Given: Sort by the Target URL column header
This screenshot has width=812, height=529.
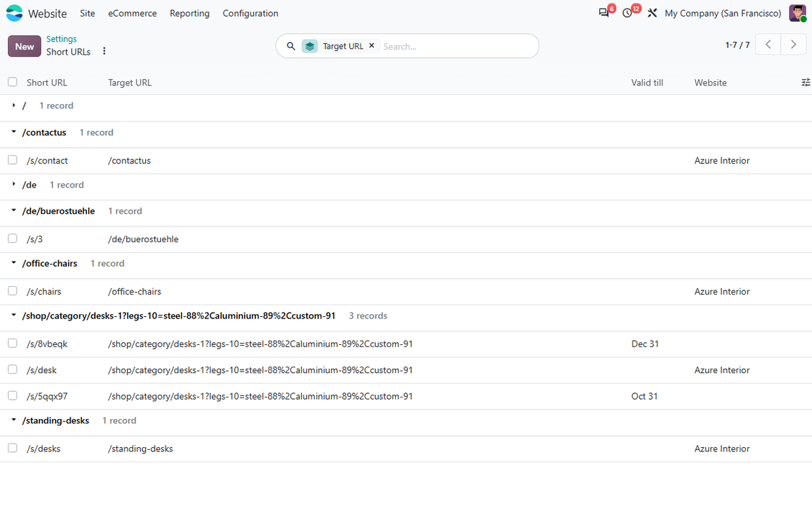Looking at the screenshot, I should click(x=130, y=83).
